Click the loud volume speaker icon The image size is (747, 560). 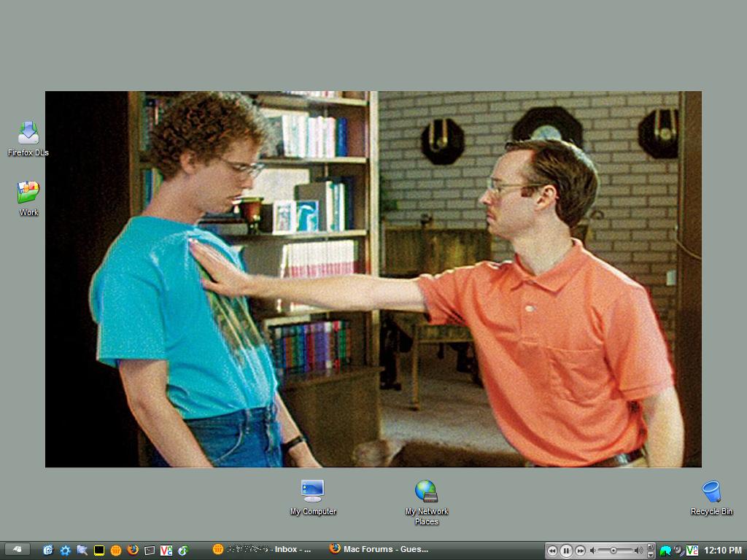(x=638, y=551)
